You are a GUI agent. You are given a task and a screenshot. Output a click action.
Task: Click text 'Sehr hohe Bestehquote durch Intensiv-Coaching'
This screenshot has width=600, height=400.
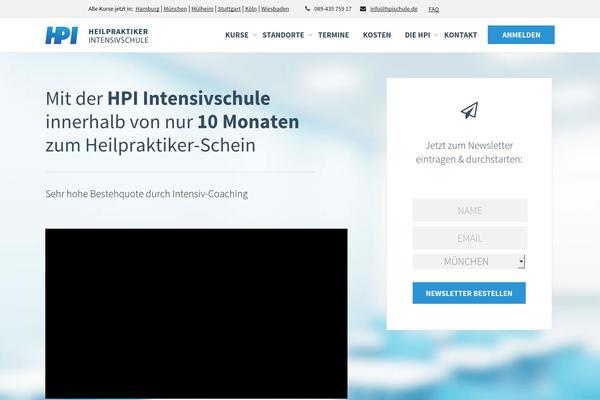click(x=147, y=194)
